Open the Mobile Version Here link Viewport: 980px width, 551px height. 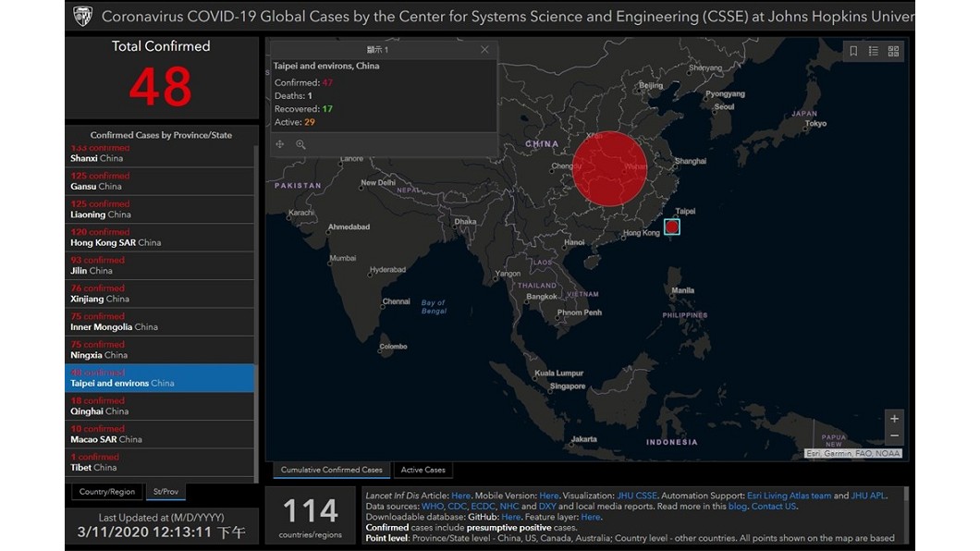(549, 496)
